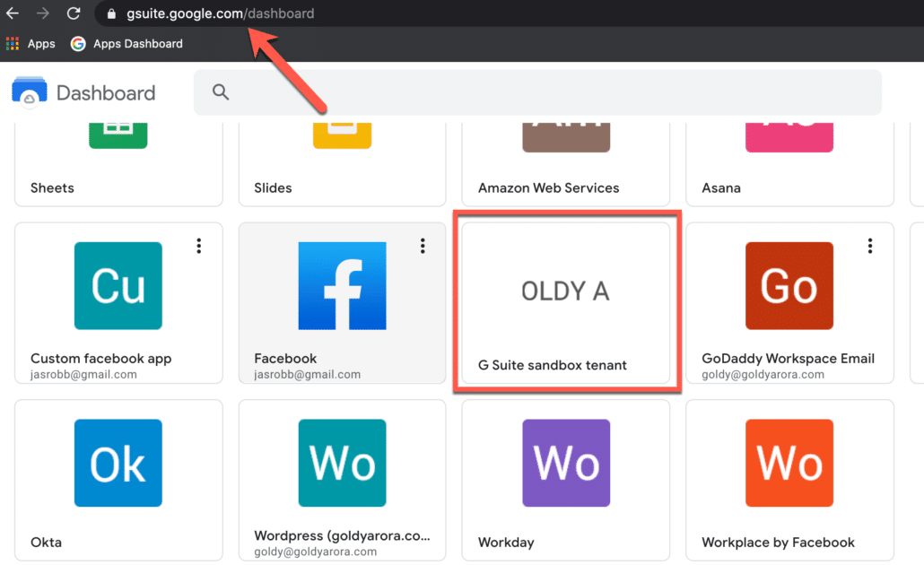Launch the blue Ok Okta icon
Screen dimensions: 924x565
(118, 463)
